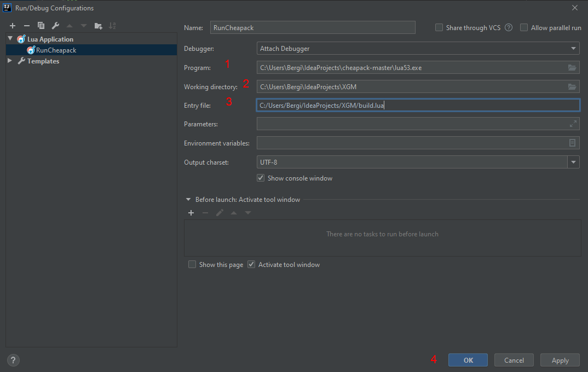Click the Copy Configuration icon
Screen dimensions: 588x372
(41, 26)
